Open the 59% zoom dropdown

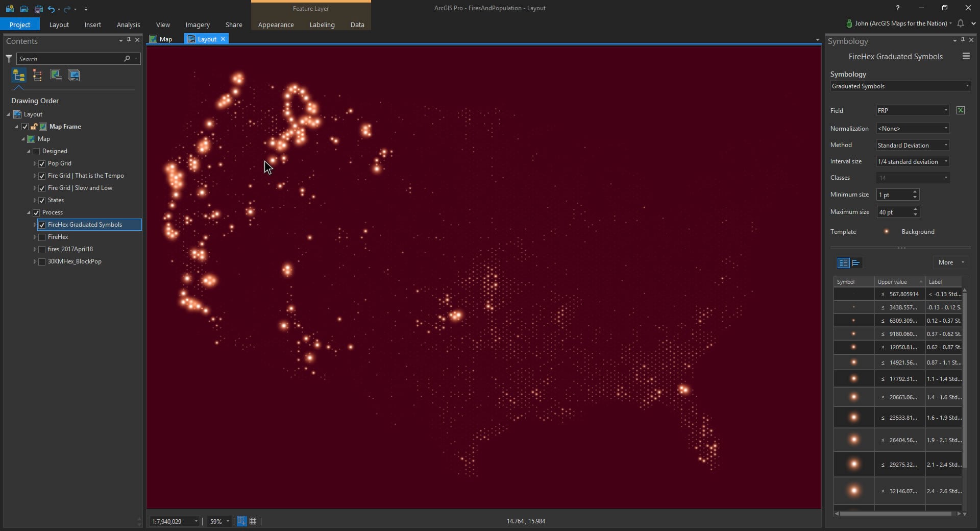(x=228, y=521)
